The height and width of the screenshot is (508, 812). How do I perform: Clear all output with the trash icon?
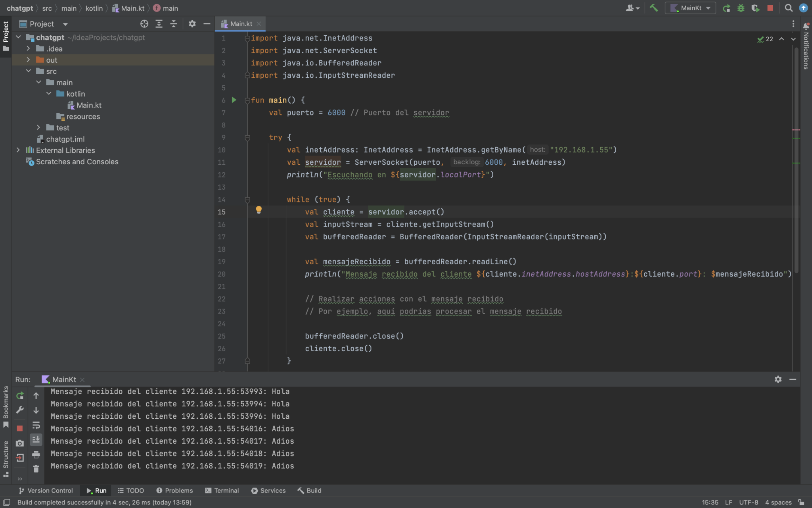click(36, 469)
